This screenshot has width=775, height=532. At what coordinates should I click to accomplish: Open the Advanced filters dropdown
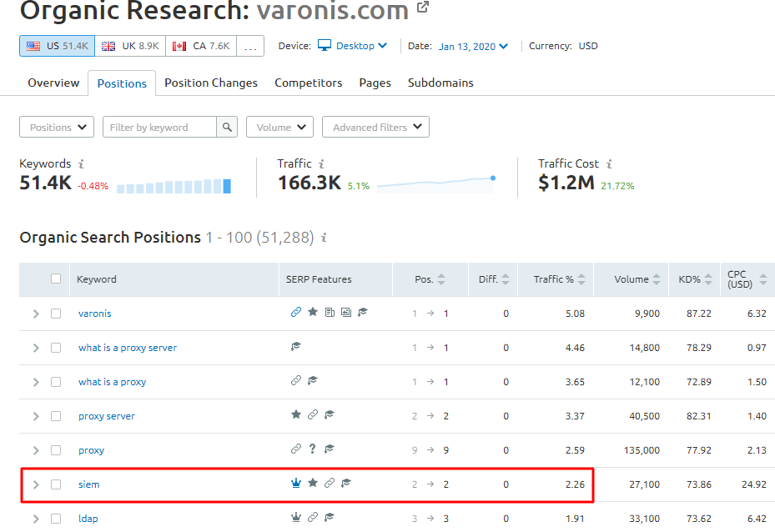[x=375, y=127]
